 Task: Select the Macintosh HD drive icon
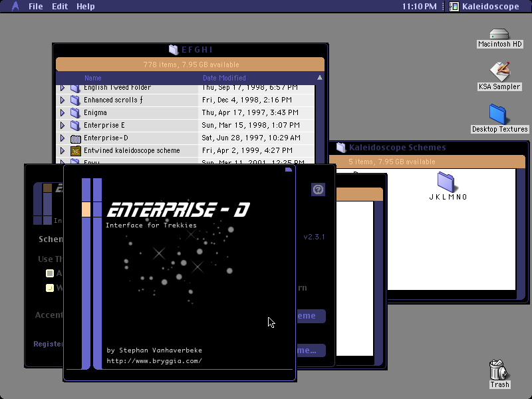click(x=499, y=35)
